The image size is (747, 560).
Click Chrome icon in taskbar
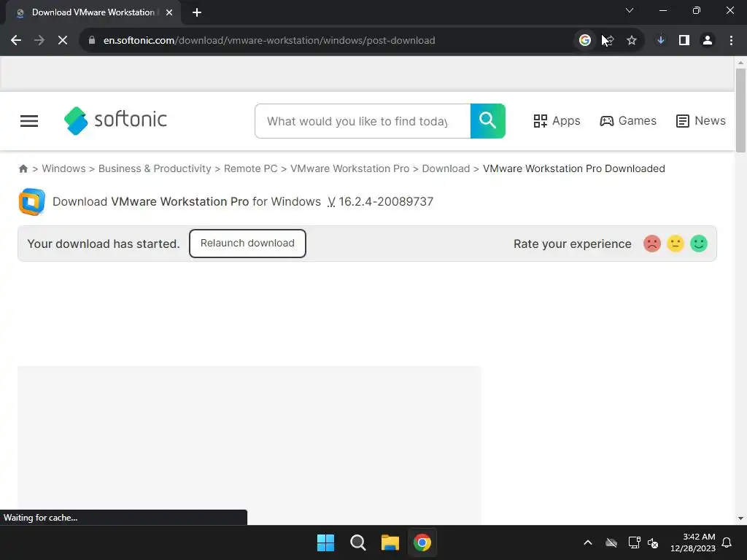click(422, 542)
